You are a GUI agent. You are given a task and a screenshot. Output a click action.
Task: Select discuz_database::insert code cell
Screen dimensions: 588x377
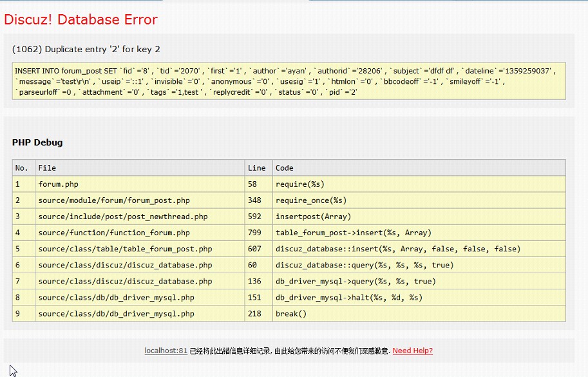(419, 249)
